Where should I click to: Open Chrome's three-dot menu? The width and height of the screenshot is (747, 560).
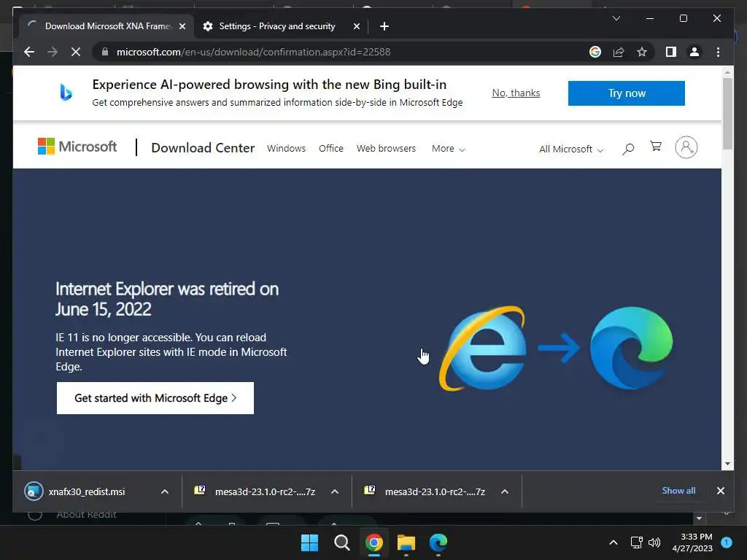coord(718,52)
